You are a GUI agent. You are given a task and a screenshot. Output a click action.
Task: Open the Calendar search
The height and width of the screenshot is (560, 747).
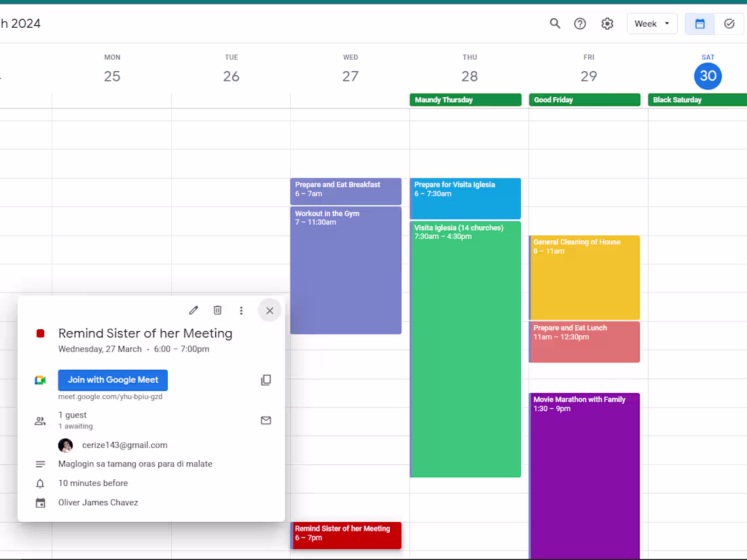tap(555, 23)
